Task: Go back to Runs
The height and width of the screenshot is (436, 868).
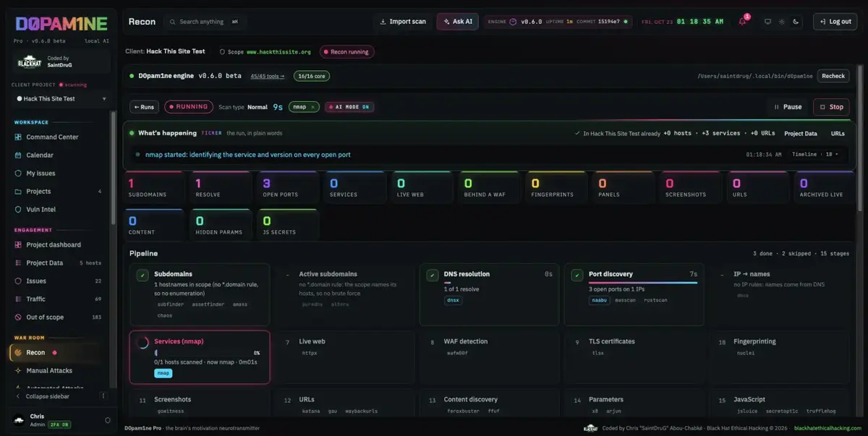Action: (144, 107)
